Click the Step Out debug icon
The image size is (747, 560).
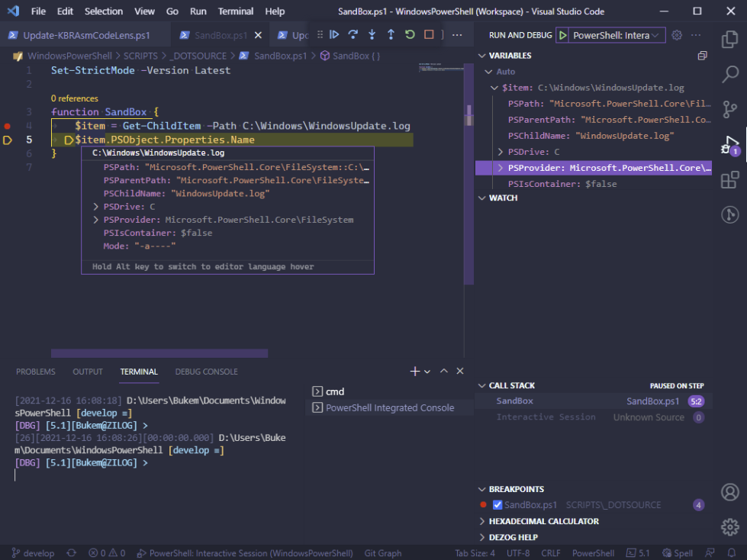pyautogui.click(x=391, y=34)
